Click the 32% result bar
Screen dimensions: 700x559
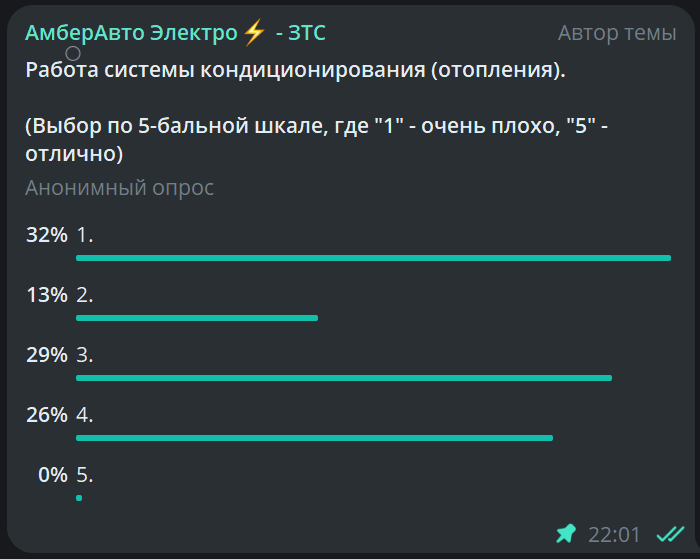(374, 258)
